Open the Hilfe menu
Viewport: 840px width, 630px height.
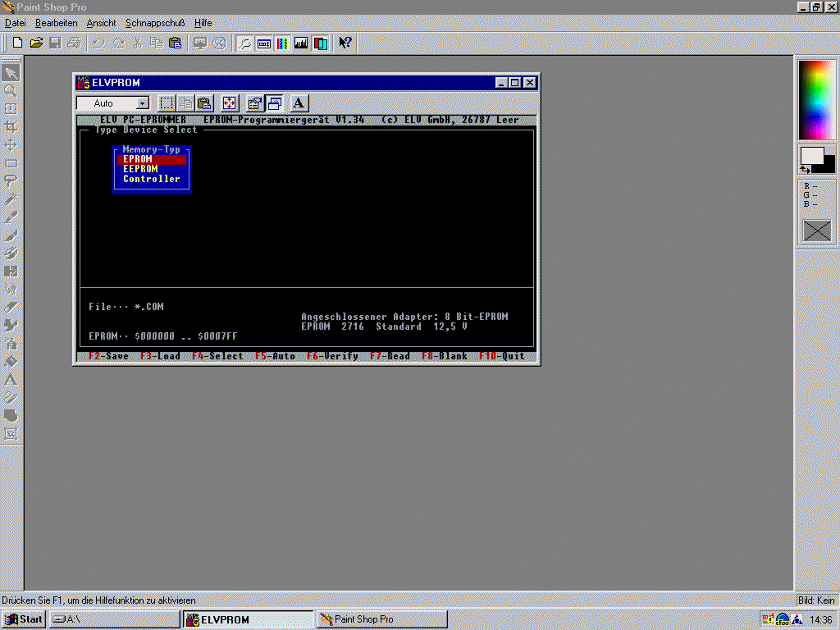pos(203,23)
